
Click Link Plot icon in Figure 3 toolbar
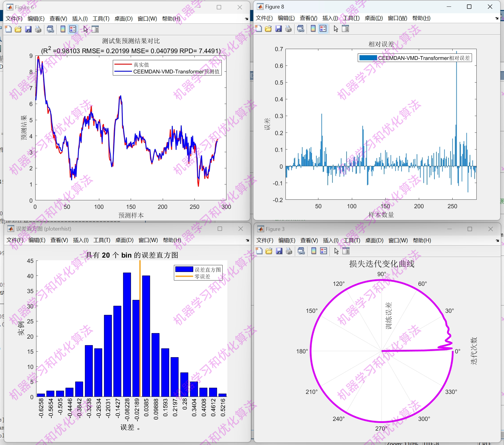pos(301,251)
